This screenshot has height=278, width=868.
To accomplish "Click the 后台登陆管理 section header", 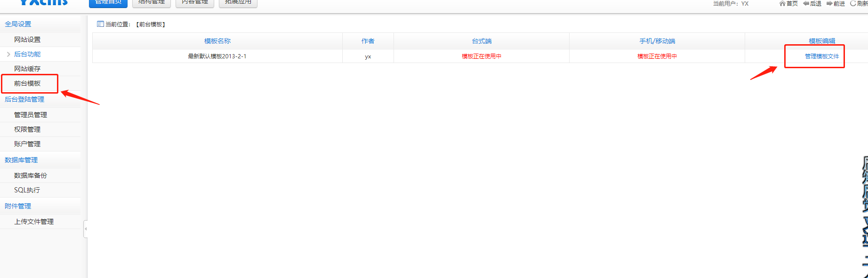I will click(24, 99).
